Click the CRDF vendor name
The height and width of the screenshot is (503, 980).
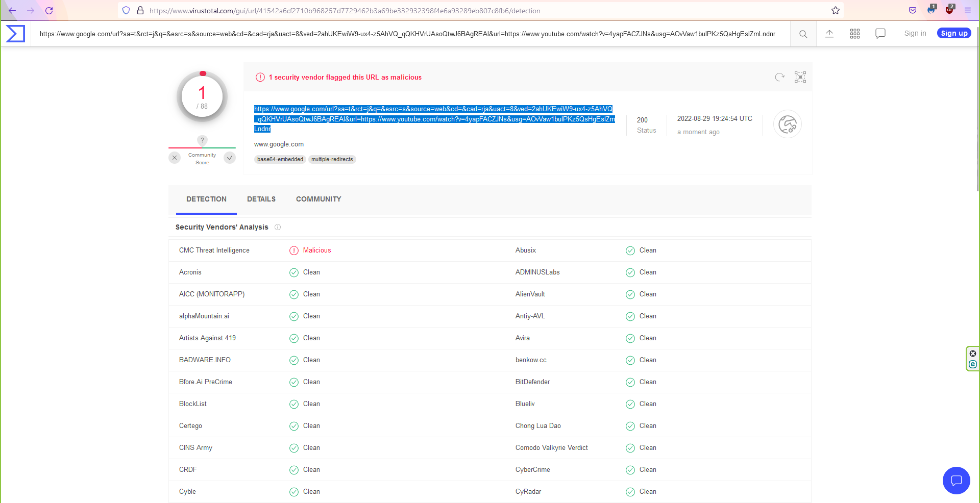[188, 470]
